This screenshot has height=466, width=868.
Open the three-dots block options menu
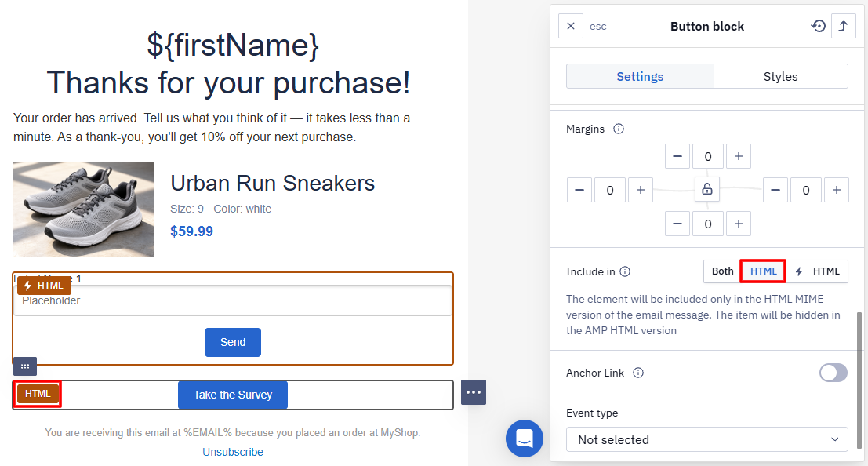point(474,392)
